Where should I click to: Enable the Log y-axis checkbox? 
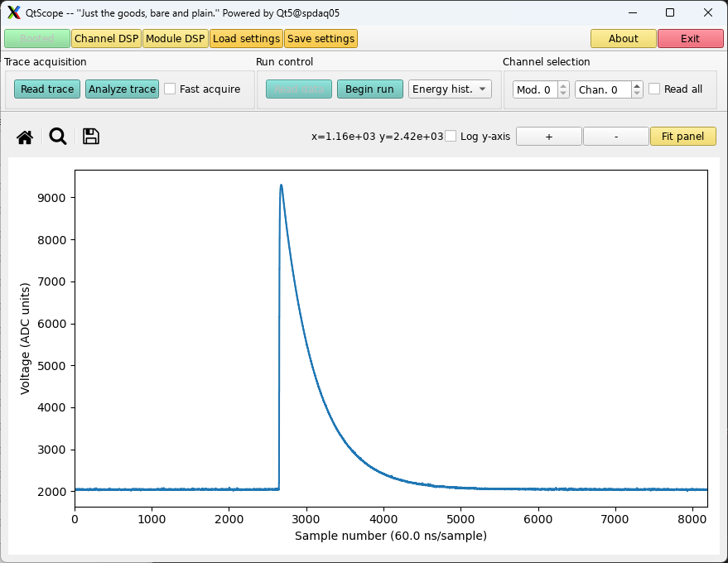point(451,136)
